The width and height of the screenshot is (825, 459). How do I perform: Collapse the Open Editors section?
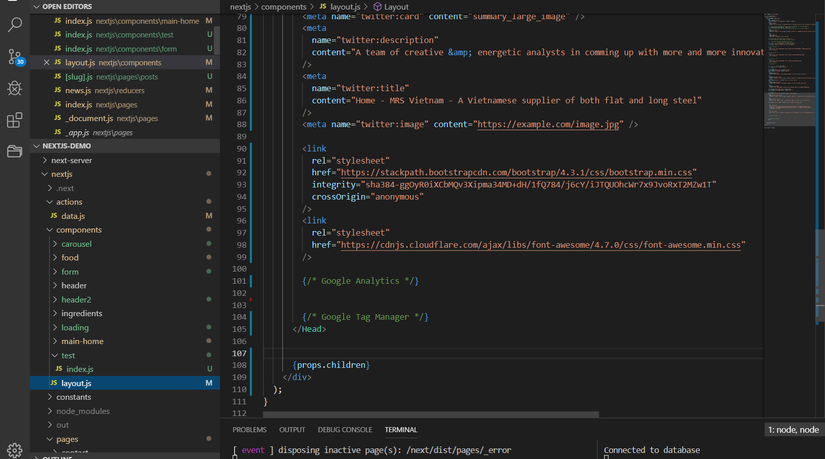pos(66,6)
